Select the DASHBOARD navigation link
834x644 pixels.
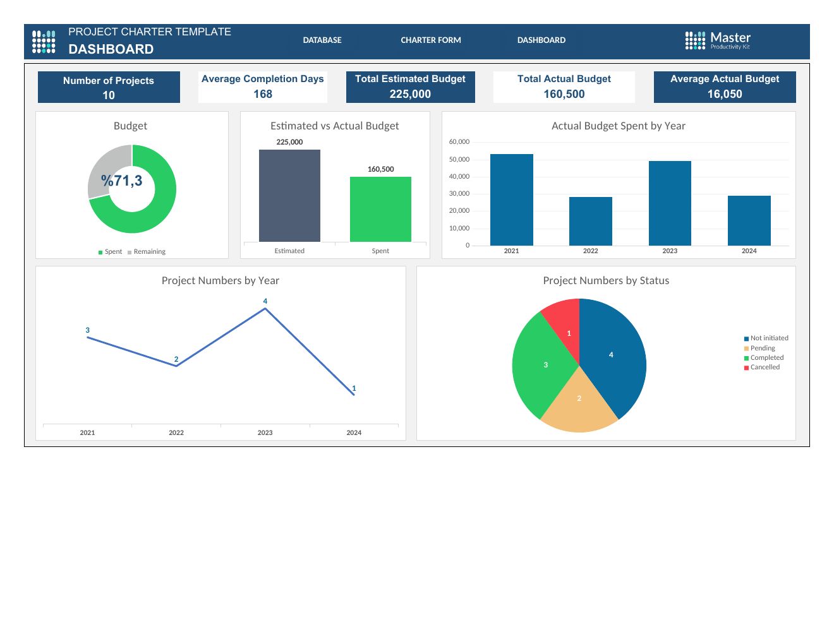(x=541, y=40)
